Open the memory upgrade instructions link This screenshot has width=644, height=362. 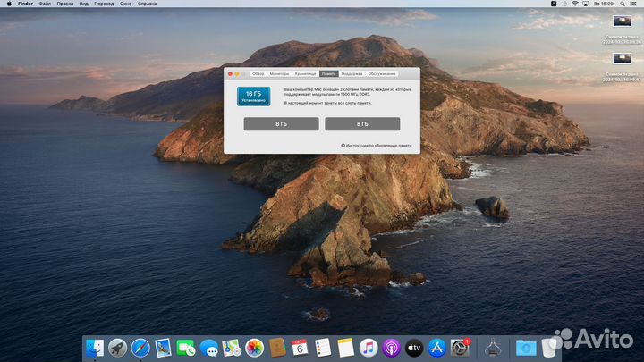point(377,146)
